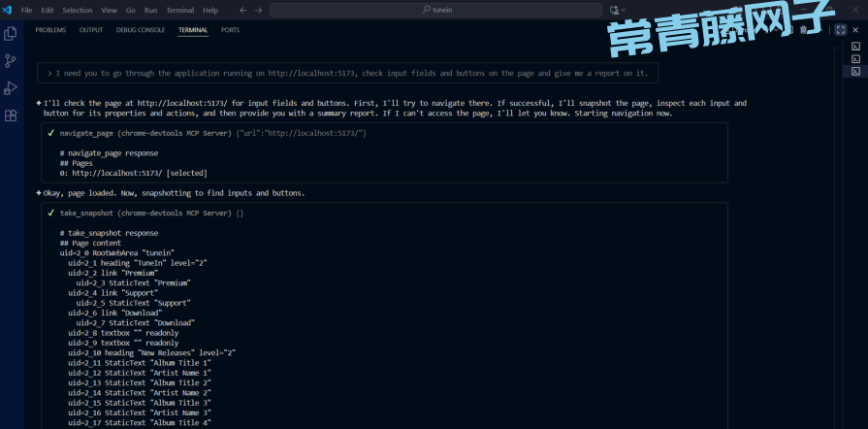868x429 pixels.
Task: Open the Terminal menu
Action: [179, 10]
